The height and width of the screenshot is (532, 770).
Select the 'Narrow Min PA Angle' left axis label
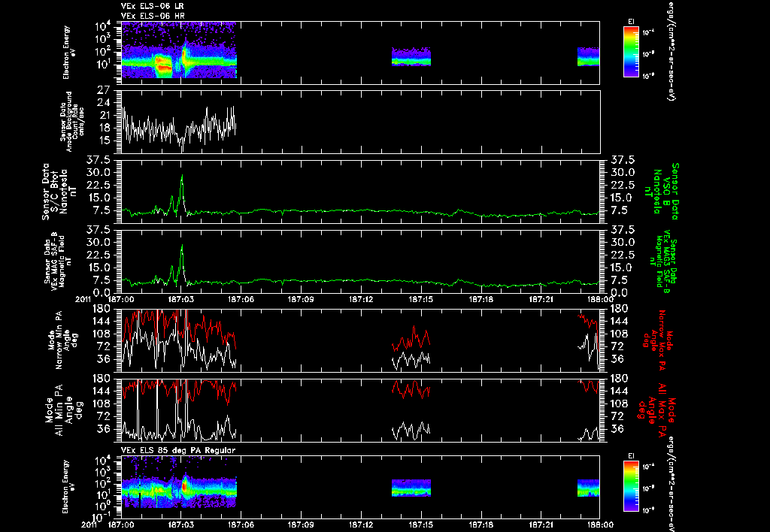point(63,339)
